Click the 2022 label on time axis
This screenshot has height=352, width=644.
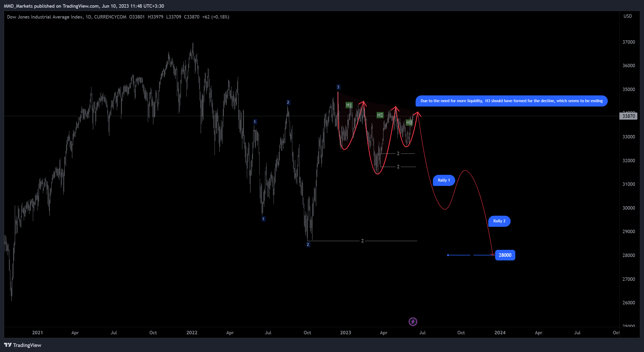[192, 333]
